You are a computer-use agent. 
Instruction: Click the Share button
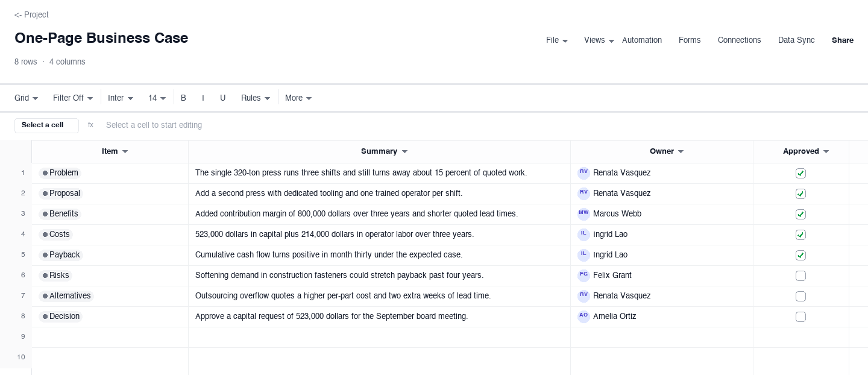tap(843, 40)
